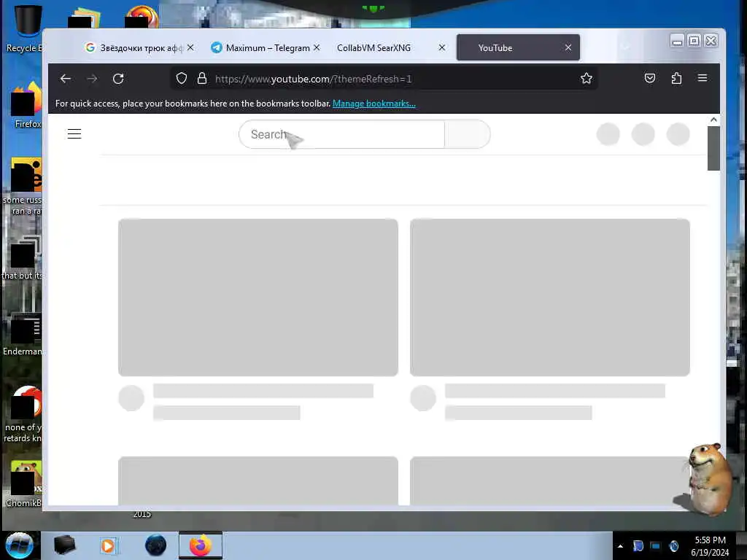The width and height of the screenshot is (747, 560).
Task: Open the Save to Pocket icon
Action: (x=650, y=78)
